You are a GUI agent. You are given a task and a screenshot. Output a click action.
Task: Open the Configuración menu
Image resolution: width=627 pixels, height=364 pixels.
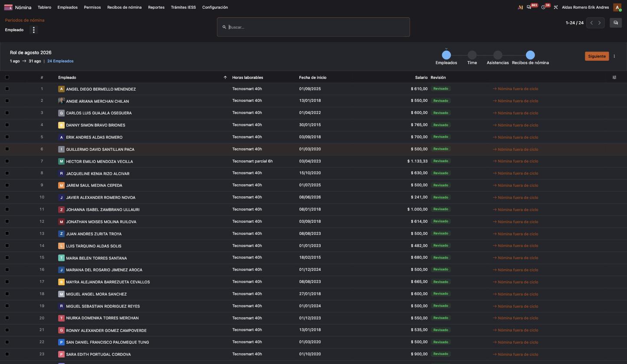click(x=215, y=7)
